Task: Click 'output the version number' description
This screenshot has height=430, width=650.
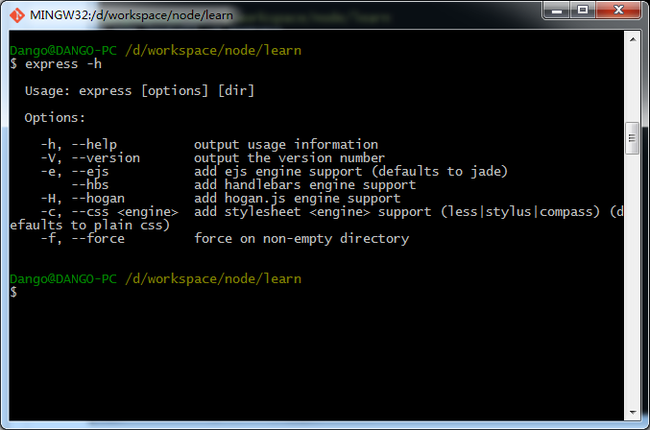Action: pyautogui.click(x=289, y=158)
